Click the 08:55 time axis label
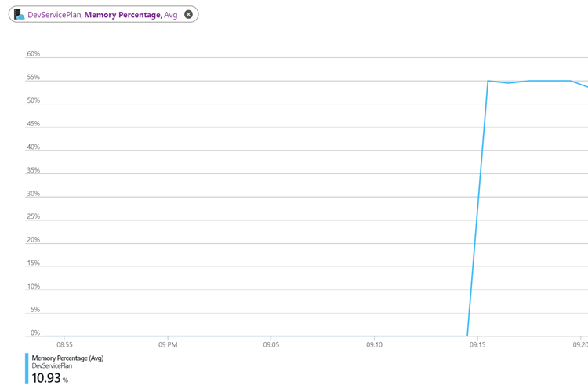The height and width of the screenshot is (389, 588). [64, 344]
